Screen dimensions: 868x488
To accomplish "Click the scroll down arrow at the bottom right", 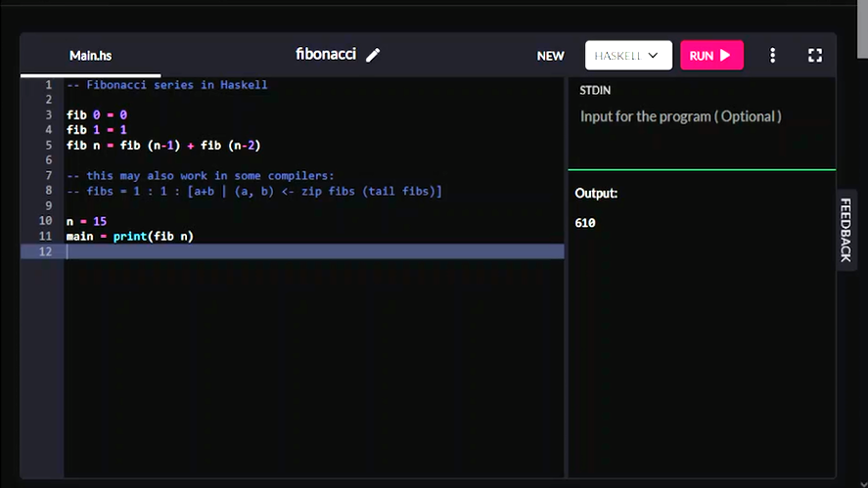I will click(x=862, y=483).
